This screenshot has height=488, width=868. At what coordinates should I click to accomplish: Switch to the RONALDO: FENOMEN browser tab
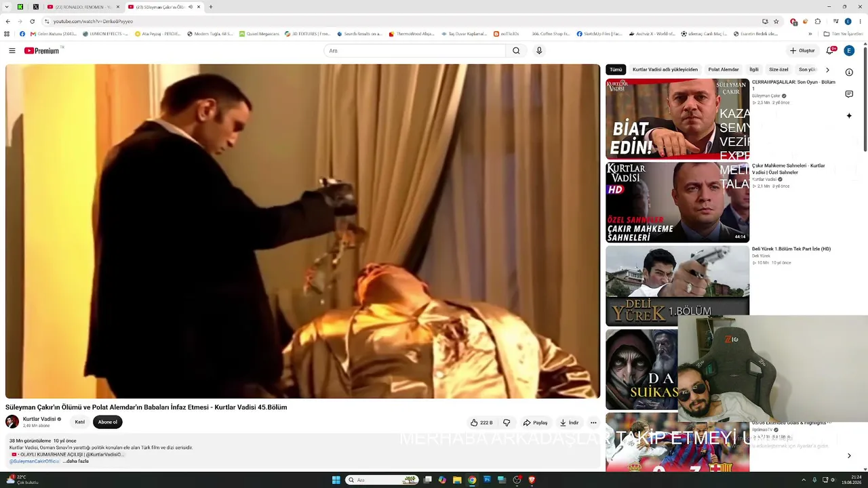click(x=83, y=7)
